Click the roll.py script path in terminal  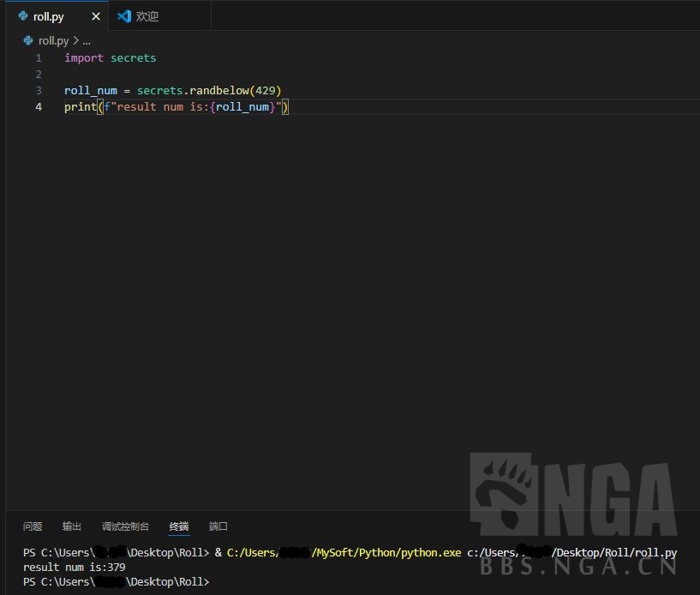click(x=571, y=553)
